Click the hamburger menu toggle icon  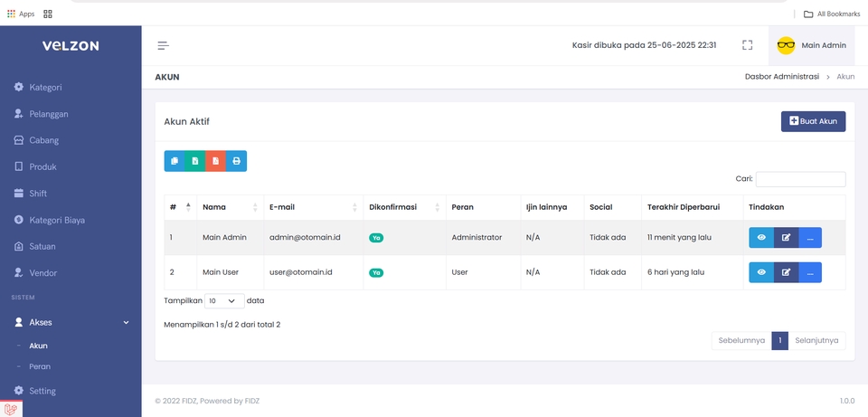click(x=163, y=45)
